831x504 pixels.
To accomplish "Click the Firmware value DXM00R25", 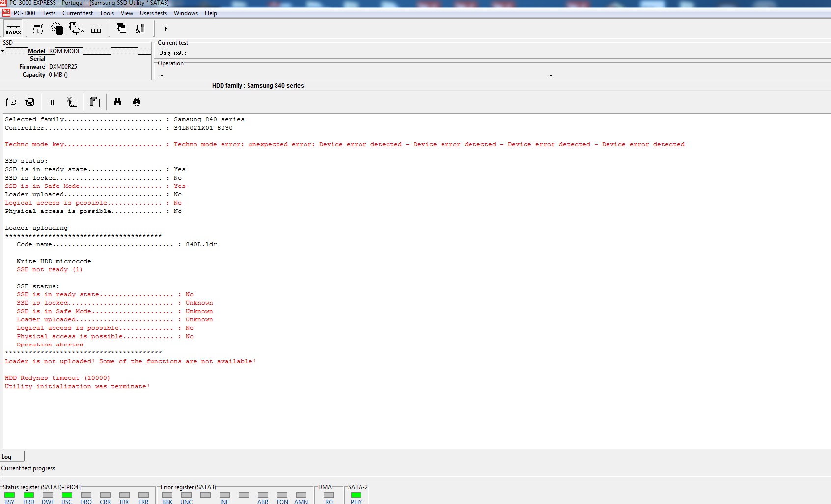I will [63, 67].
